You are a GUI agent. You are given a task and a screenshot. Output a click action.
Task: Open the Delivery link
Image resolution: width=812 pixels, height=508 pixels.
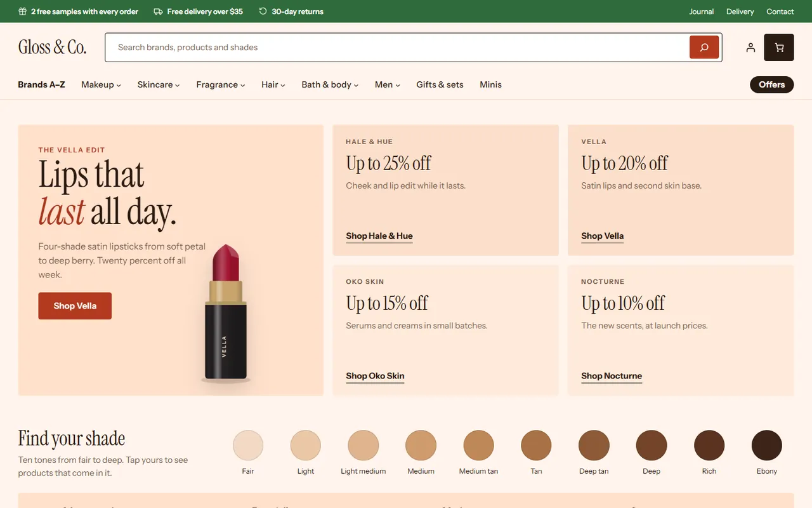740,11
